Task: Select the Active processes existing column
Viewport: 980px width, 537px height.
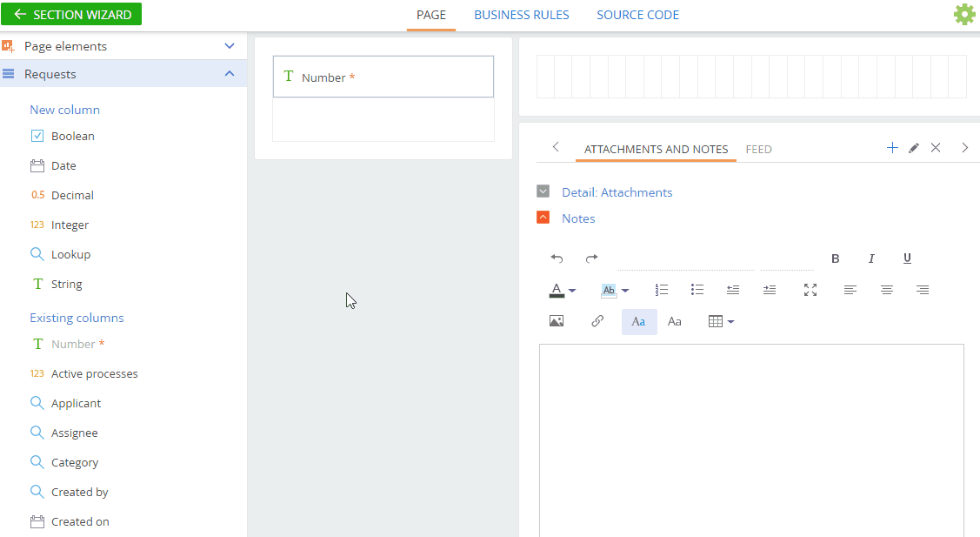Action: 84,373
